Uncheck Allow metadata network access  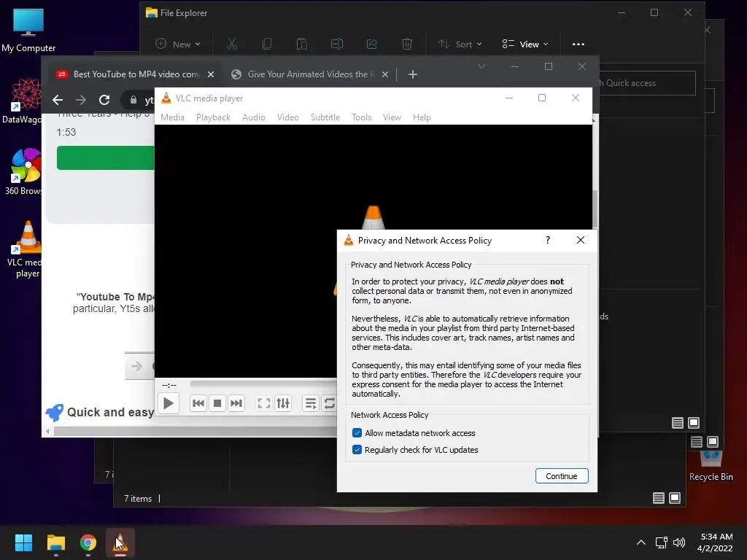click(357, 433)
